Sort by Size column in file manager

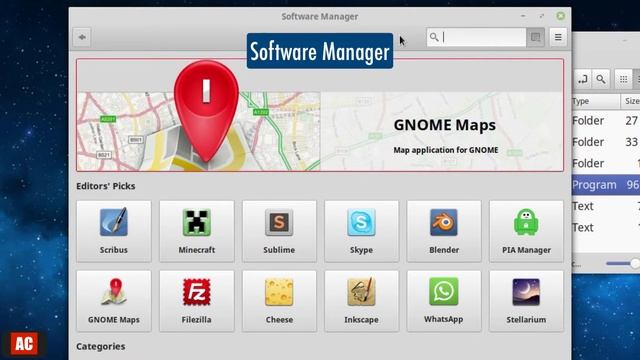(631, 101)
